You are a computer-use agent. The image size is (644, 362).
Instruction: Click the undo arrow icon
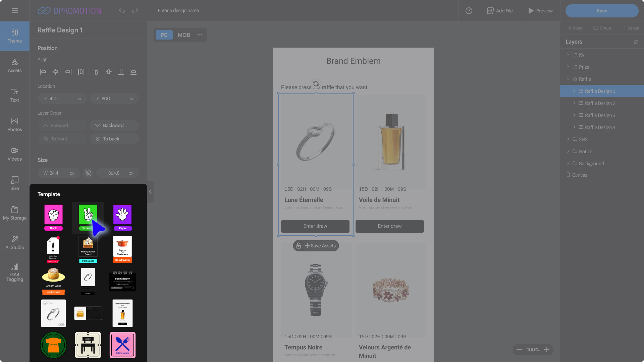click(x=122, y=11)
